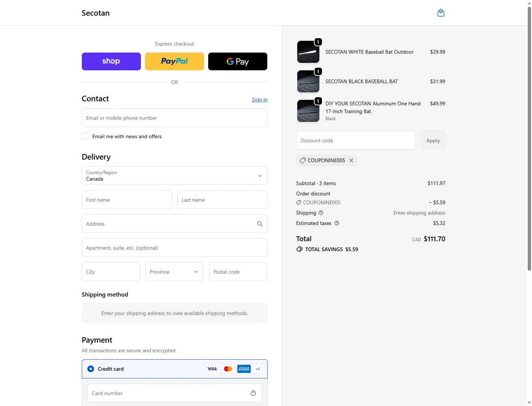Click the $111.97 subtotal value
The width and height of the screenshot is (532, 406).
(x=436, y=184)
